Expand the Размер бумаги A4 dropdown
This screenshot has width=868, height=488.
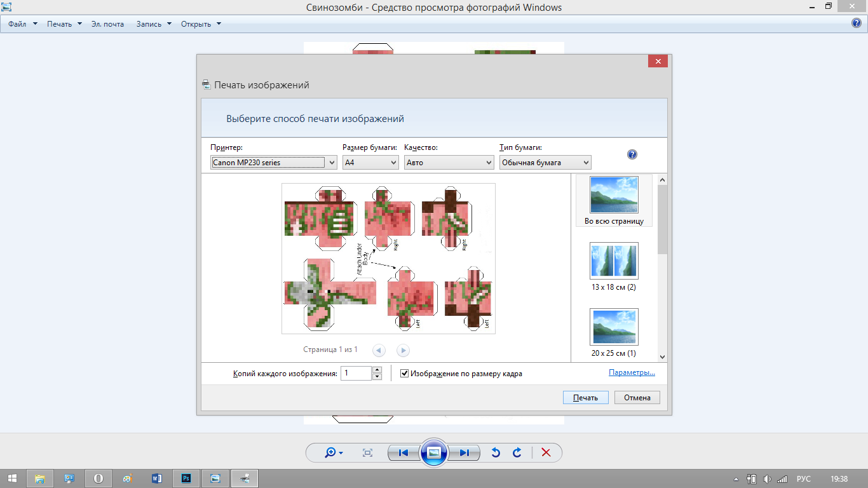point(370,162)
